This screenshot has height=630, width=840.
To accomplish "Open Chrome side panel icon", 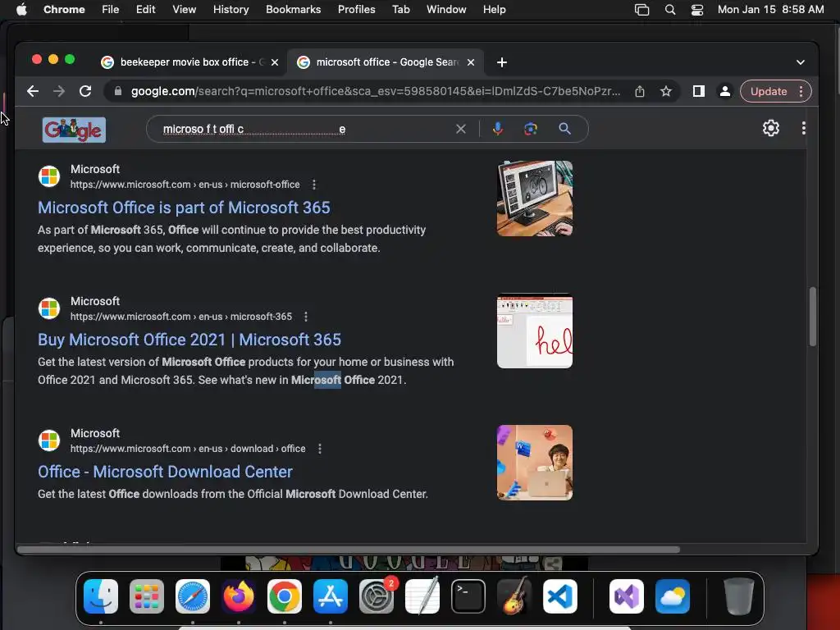I will 699,91.
